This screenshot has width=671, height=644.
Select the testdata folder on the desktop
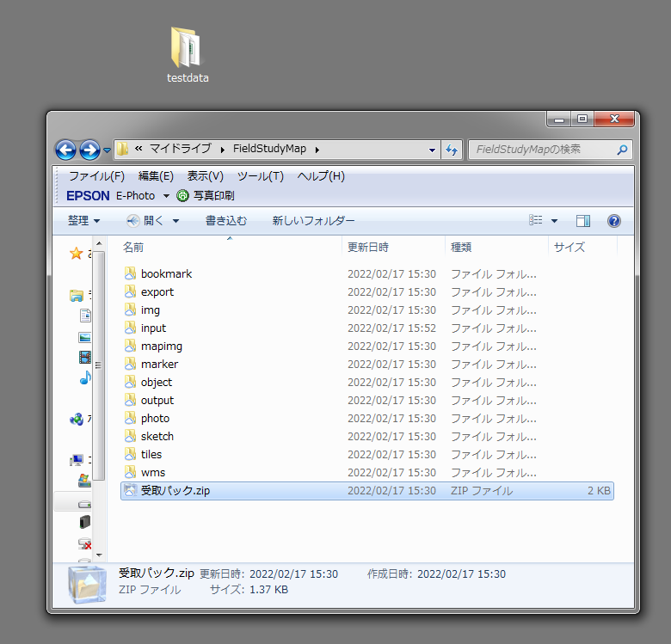(188, 55)
